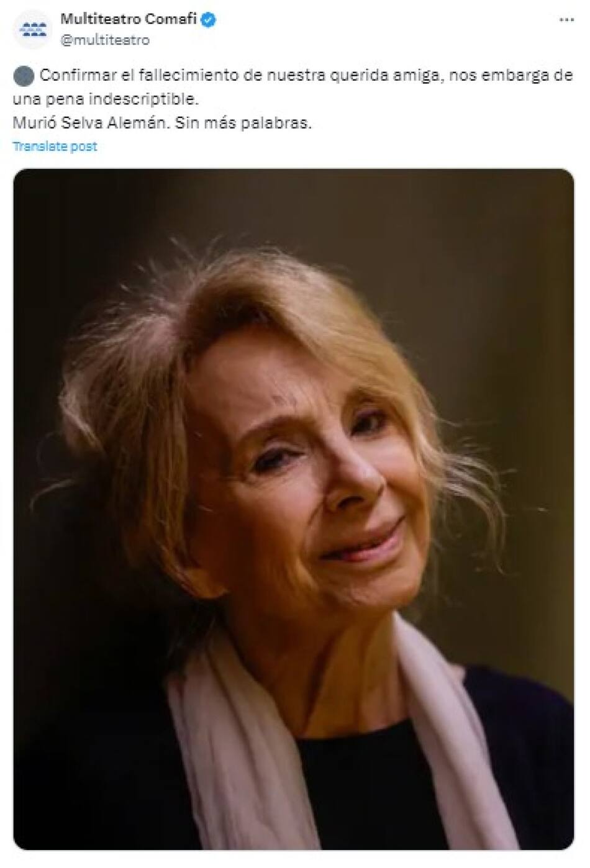Open the three-dot more options menu
590x868 pixels.
566,20
